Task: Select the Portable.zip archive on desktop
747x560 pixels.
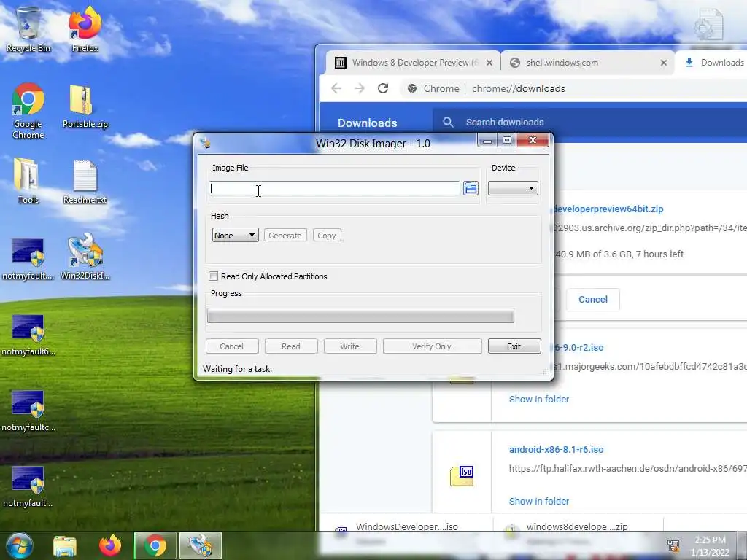Action: coord(85,106)
